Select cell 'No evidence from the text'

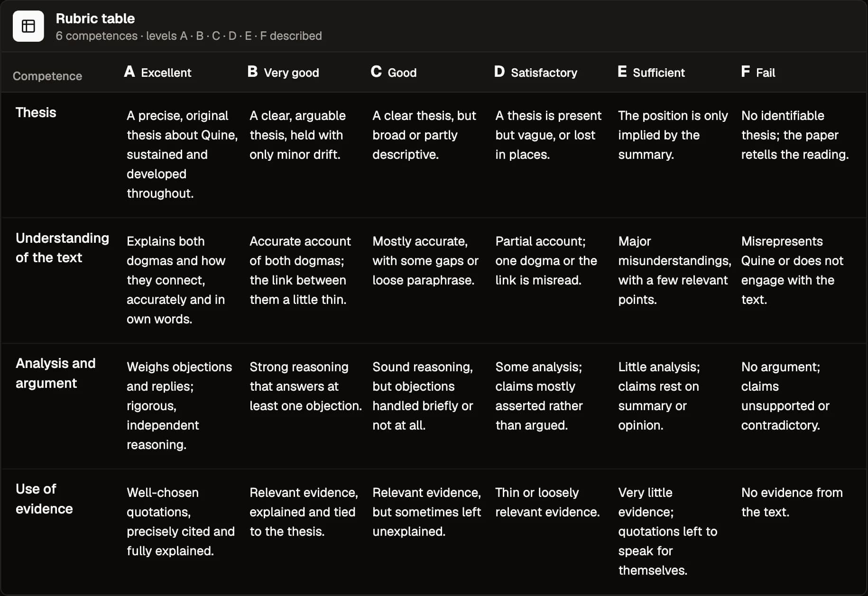click(x=792, y=502)
